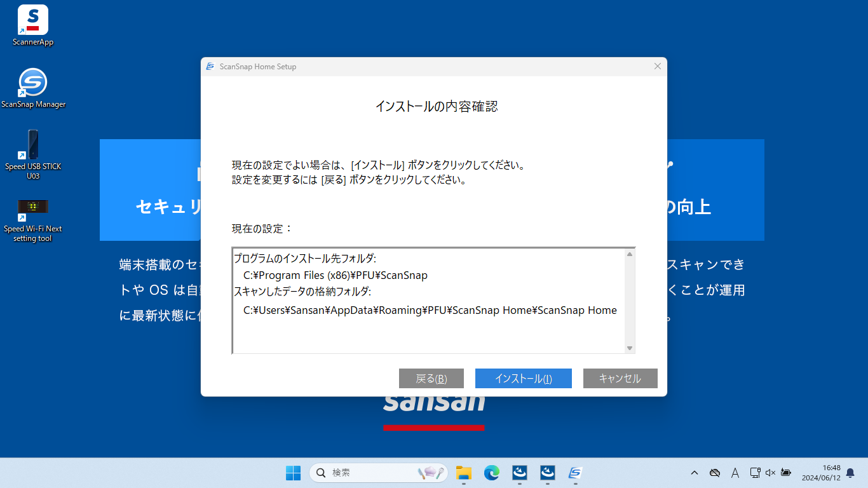Click the settings list scroll-down arrow

pos(630,348)
